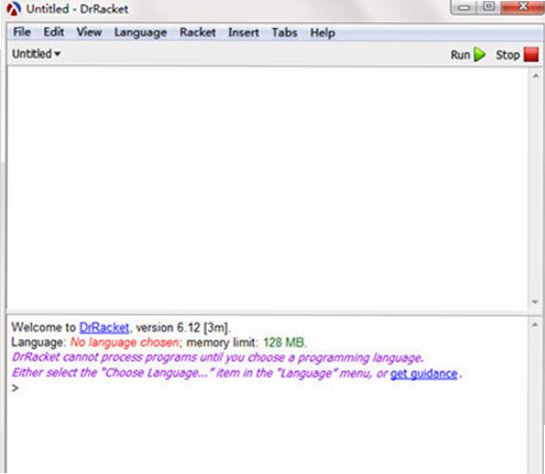Click the 'version 6.12 [3m]' text
Screen dimensions: 545x474
(182, 328)
